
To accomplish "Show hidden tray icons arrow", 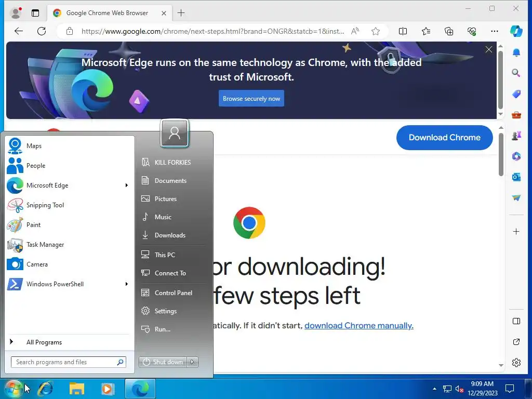I will pyautogui.click(x=435, y=389).
